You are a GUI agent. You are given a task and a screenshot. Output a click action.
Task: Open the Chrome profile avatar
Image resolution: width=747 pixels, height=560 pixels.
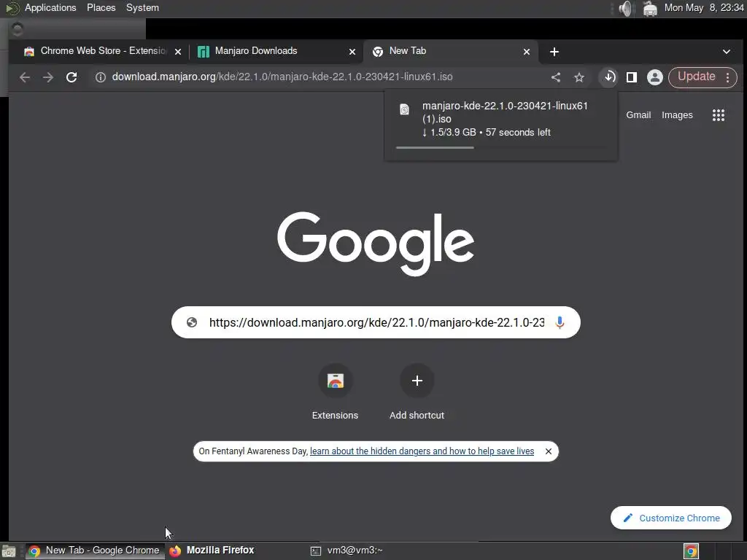coord(654,77)
